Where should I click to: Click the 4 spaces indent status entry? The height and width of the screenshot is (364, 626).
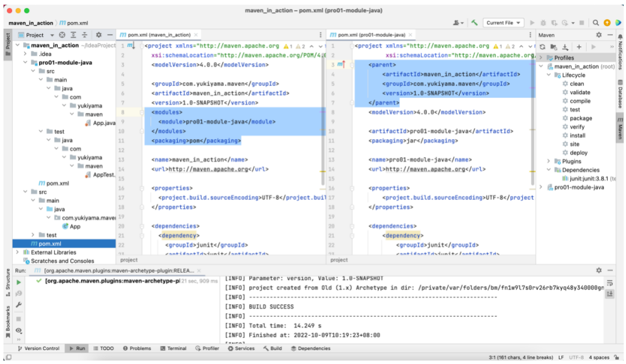point(599,357)
